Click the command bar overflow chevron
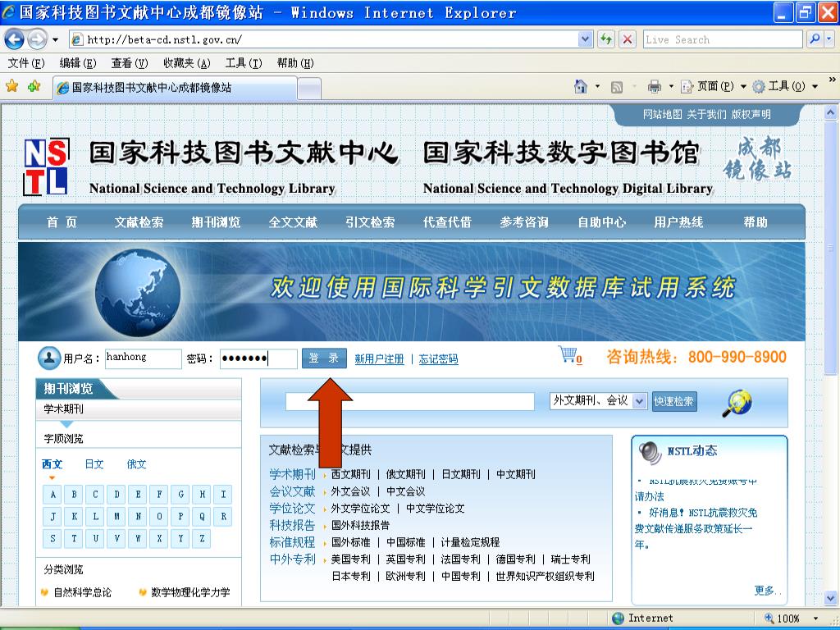The height and width of the screenshot is (630, 840). click(x=832, y=80)
